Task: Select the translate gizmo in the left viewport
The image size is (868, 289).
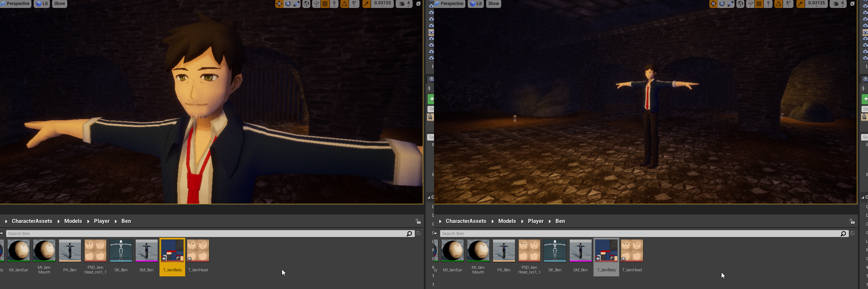Action: point(279,4)
